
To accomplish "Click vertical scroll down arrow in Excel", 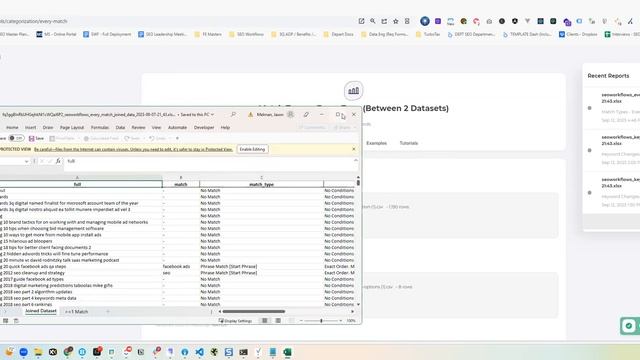I will click(x=358, y=304).
